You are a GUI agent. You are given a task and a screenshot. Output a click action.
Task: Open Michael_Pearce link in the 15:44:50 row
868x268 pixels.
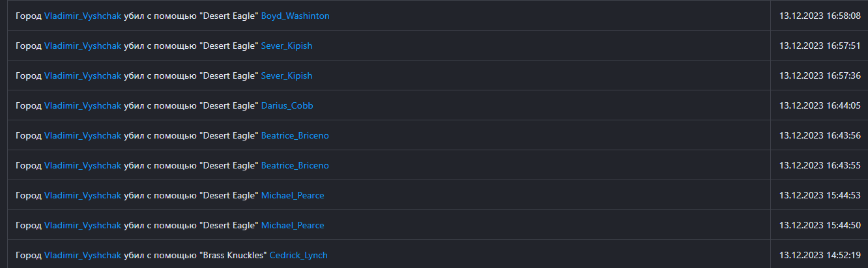pyautogui.click(x=293, y=225)
